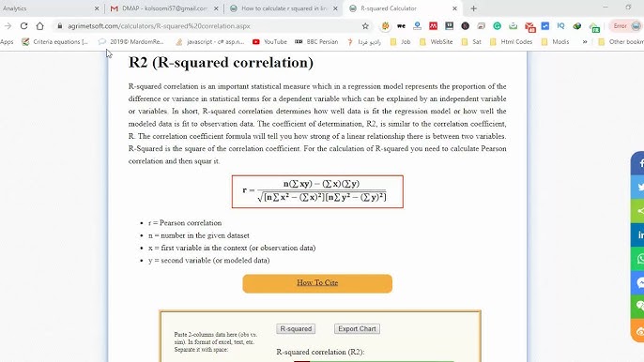
Task: Share page on Facebook sidebar icon
Action: pos(637,163)
